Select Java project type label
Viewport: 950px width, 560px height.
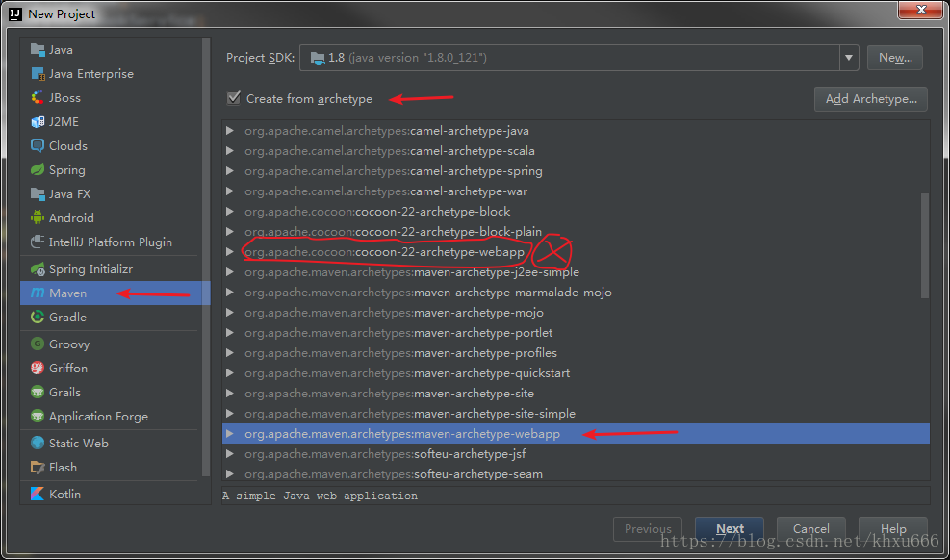coord(61,50)
